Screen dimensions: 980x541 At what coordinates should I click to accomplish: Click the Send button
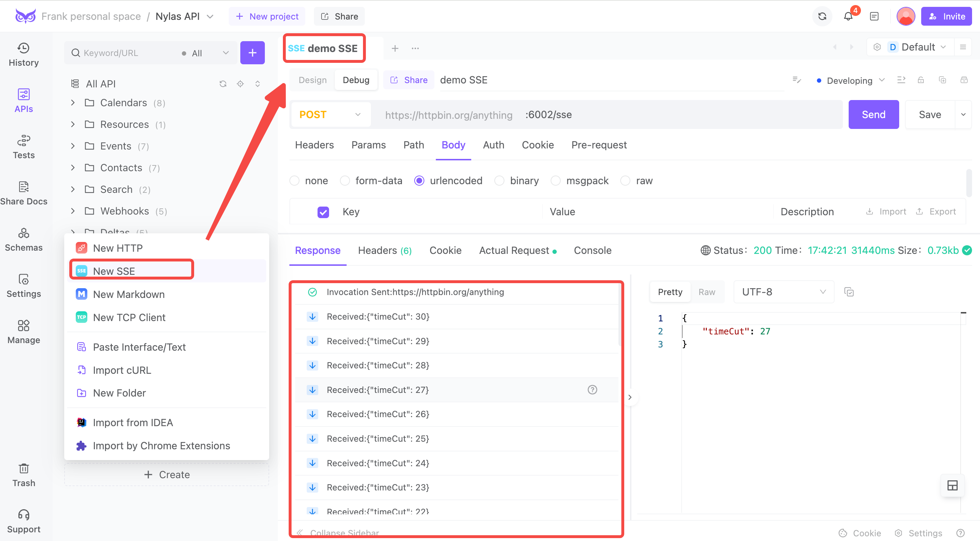point(873,114)
